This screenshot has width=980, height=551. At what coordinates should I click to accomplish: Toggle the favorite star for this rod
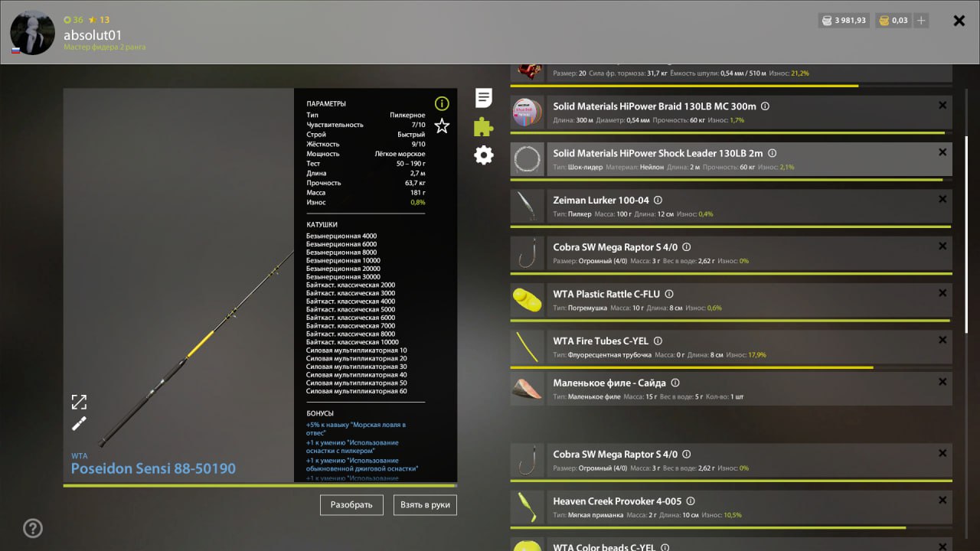(x=442, y=126)
